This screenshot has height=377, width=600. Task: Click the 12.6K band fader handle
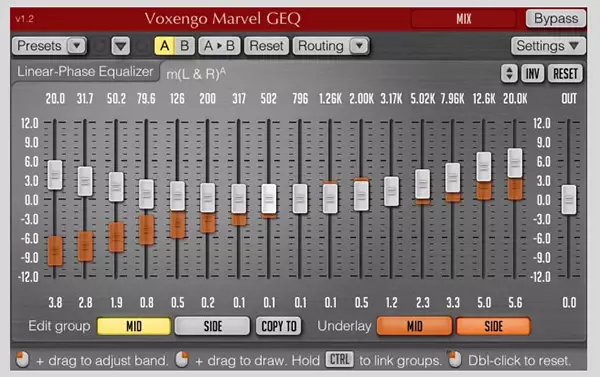484,167
